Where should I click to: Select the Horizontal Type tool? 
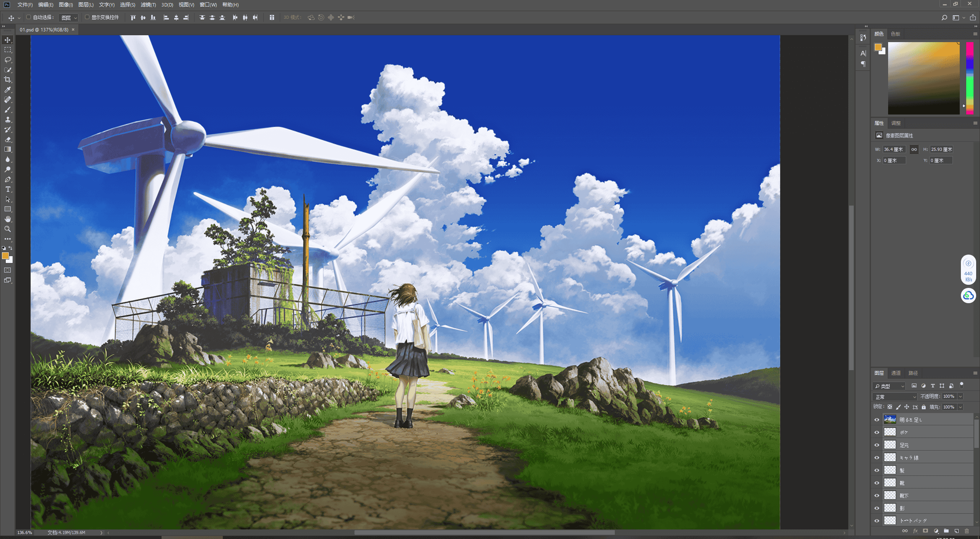pyautogui.click(x=8, y=189)
